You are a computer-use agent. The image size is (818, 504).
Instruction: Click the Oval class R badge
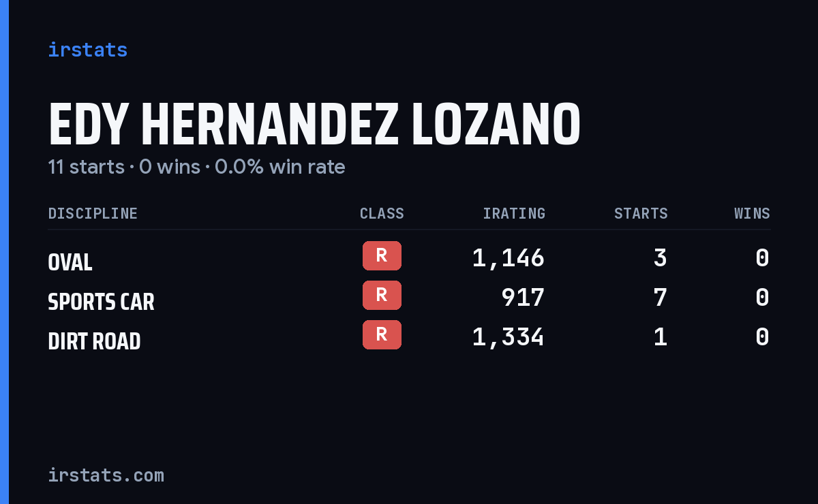[382, 255]
